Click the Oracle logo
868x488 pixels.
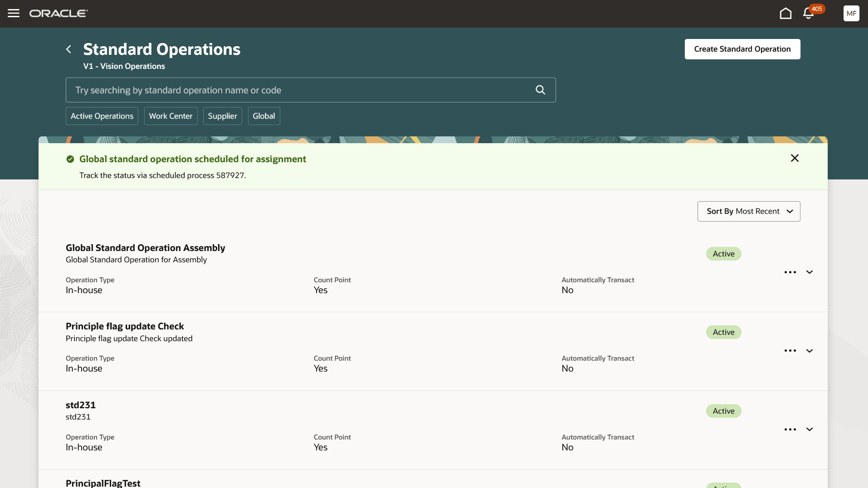pos(59,14)
